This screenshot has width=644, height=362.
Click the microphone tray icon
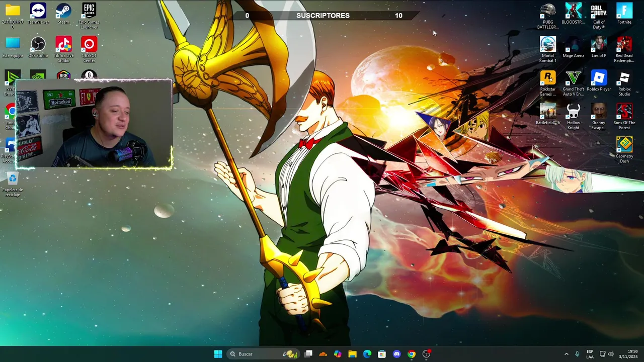point(577,354)
